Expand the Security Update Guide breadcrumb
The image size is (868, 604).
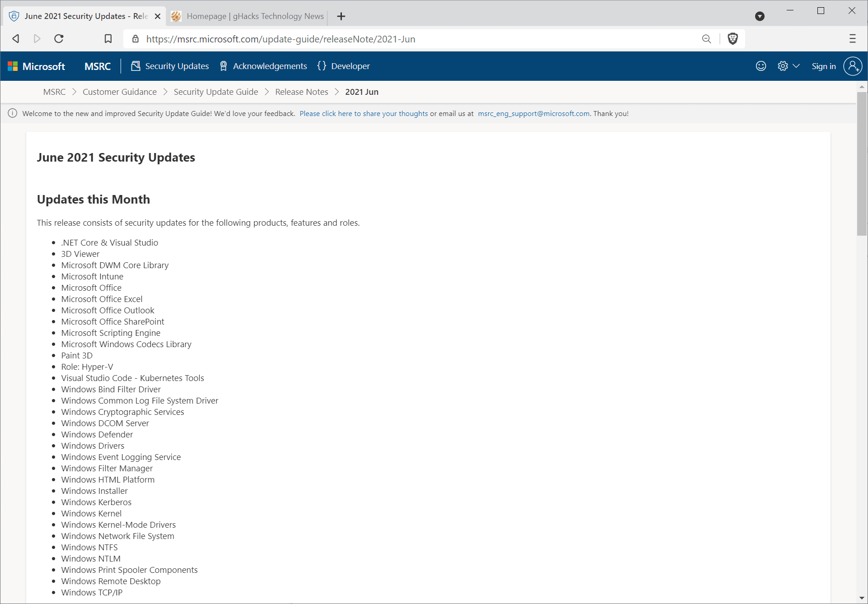pos(216,92)
